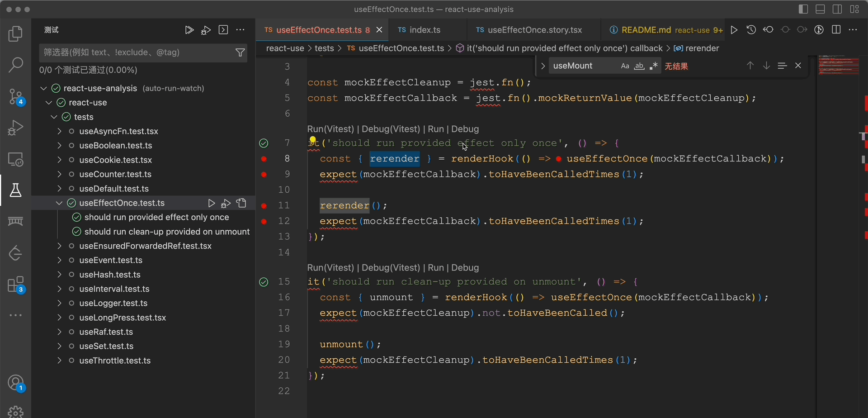
Task: Toggle the primary sidebar from the title bar
Action: click(x=803, y=9)
